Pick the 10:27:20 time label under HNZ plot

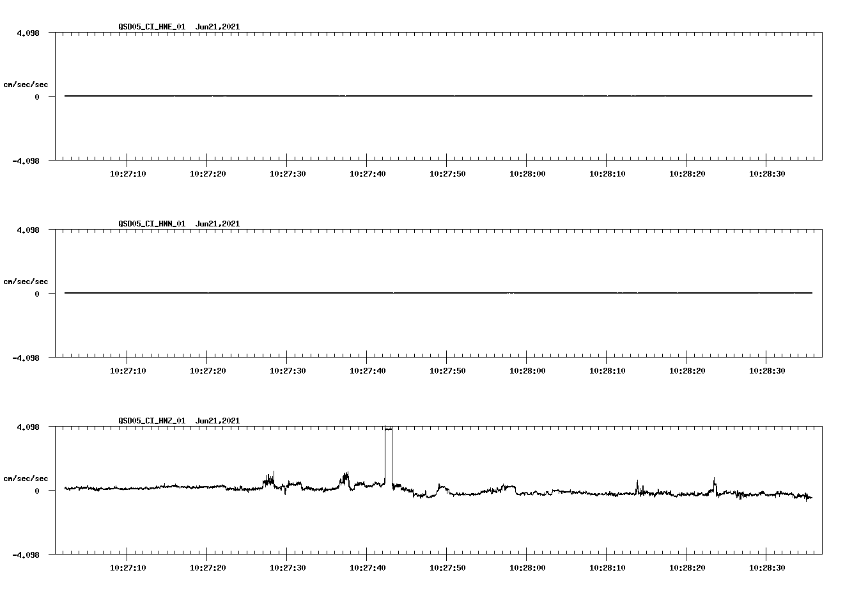208,568
